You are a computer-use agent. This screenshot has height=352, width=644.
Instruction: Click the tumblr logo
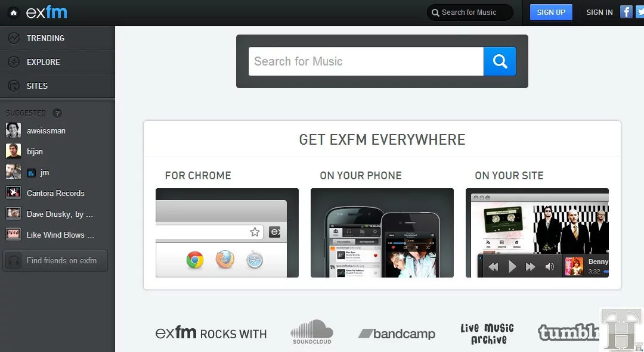click(x=569, y=332)
